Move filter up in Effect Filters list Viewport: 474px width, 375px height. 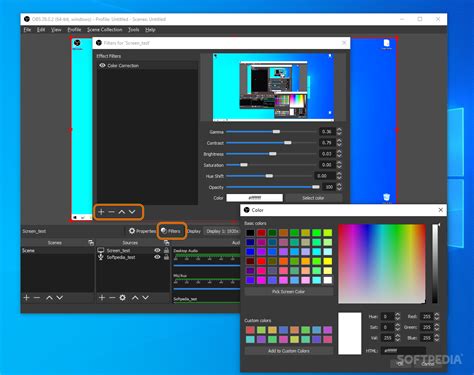tap(122, 212)
